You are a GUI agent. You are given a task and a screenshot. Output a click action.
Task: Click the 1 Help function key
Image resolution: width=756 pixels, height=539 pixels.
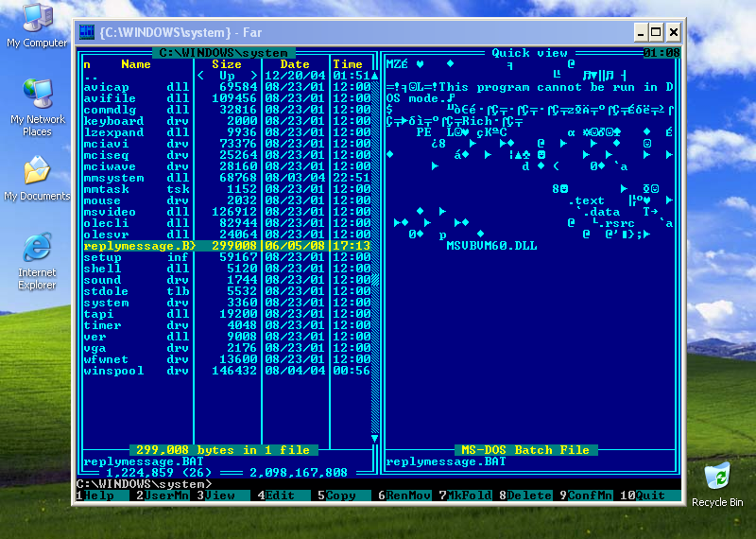103,496
